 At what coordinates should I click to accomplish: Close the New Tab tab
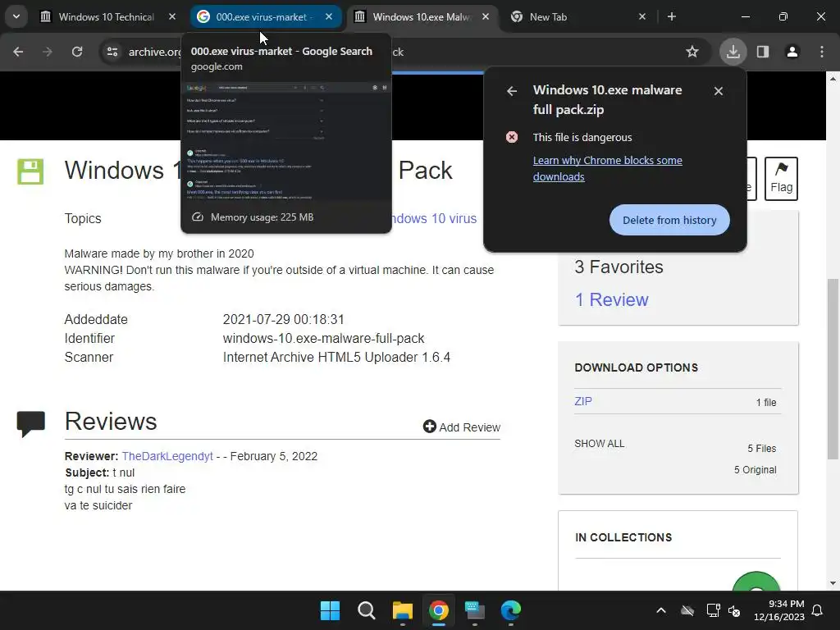(642, 17)
